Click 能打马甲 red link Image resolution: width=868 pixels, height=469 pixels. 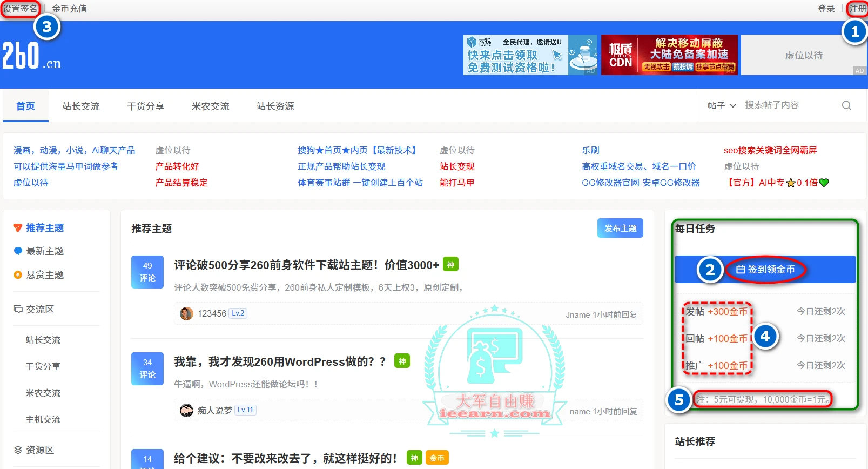pos(457,183)
